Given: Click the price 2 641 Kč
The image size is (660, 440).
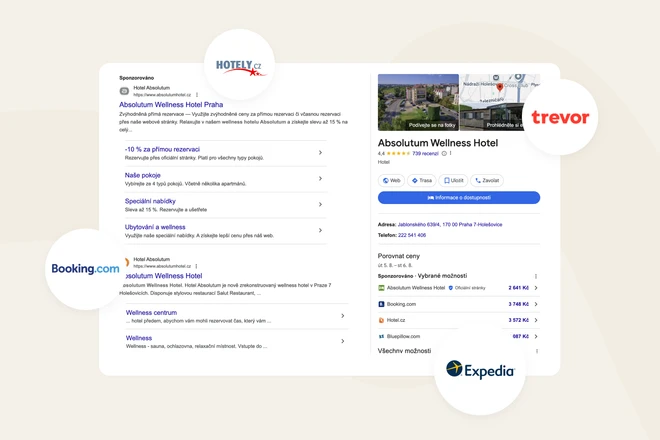Looking at the screenshot, I should 519,288.
